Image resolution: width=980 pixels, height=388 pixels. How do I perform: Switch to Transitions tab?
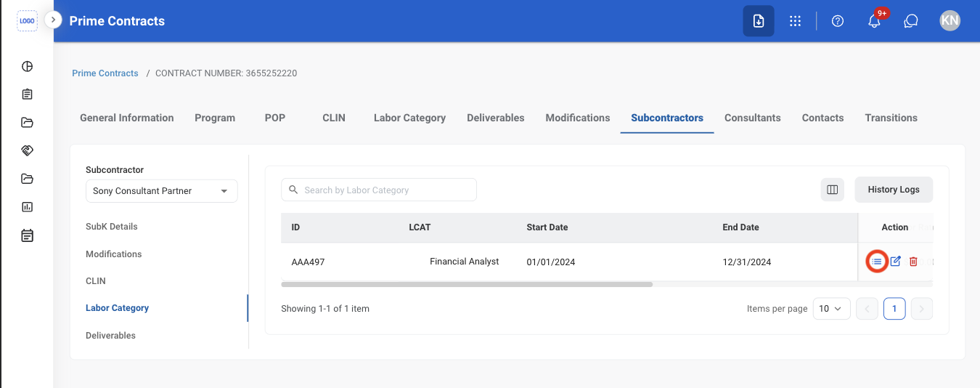[x=891, y=118]
